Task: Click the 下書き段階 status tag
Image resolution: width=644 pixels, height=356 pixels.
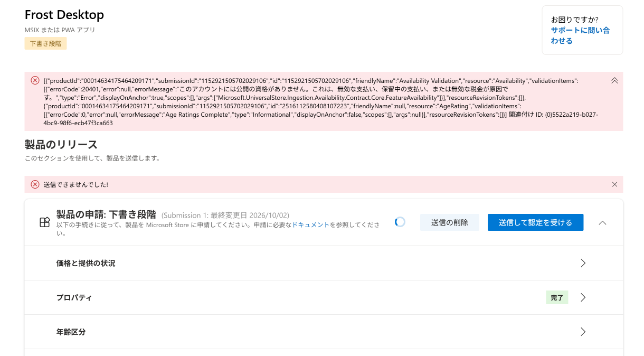Action: (x=45, y=43)
